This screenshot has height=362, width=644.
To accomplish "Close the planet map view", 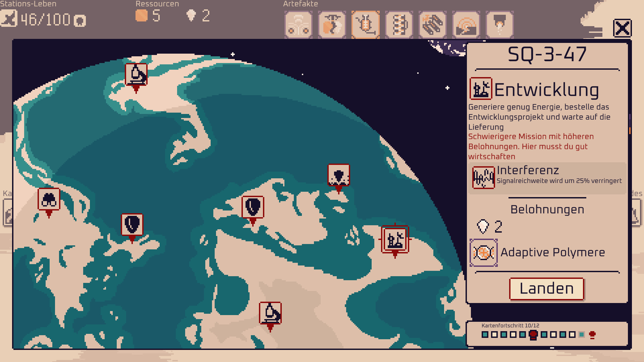I will click(x=622, y=28).
